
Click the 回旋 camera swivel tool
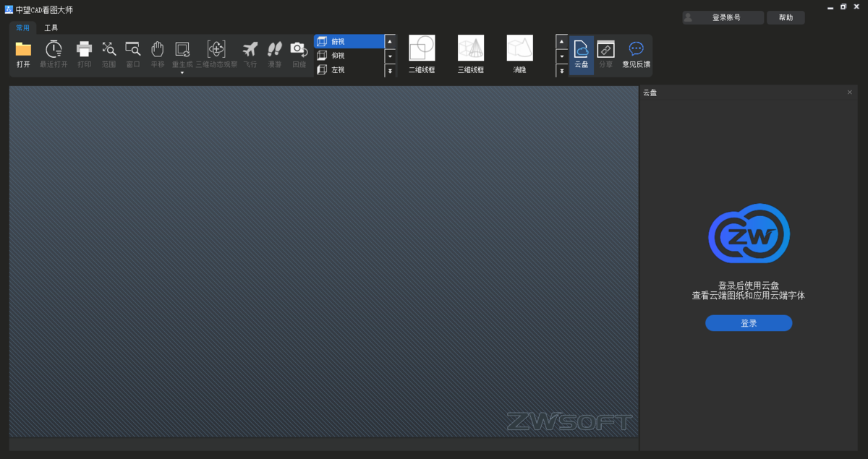tap(299, 55)
